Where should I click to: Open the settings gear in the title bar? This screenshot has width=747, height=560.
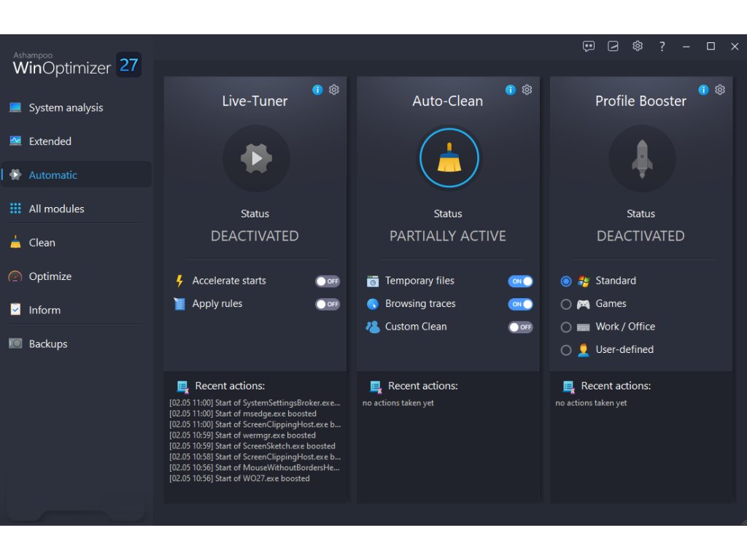coord(638,46)
